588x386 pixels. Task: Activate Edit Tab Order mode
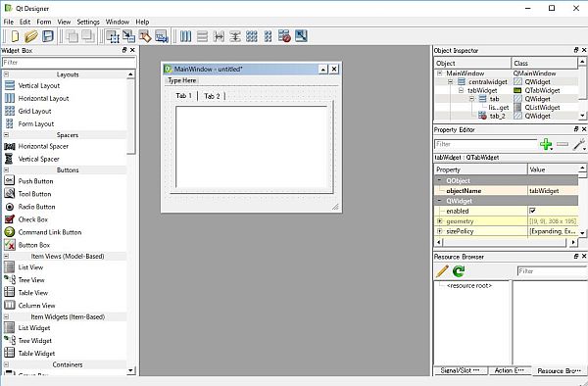[x=162, y=36]
